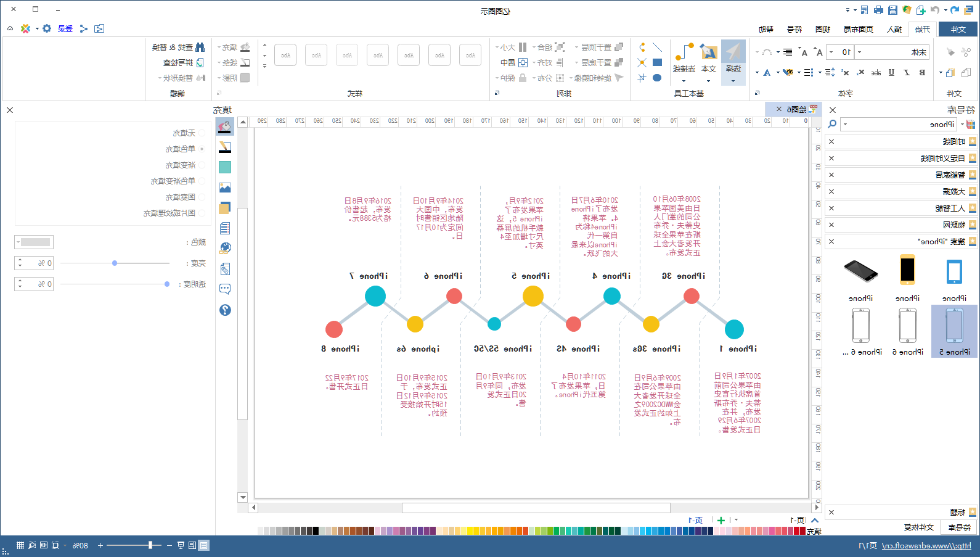Open the help question mark side icon
The width and height of the screenshot is (980, 557).
click(225, 310)
